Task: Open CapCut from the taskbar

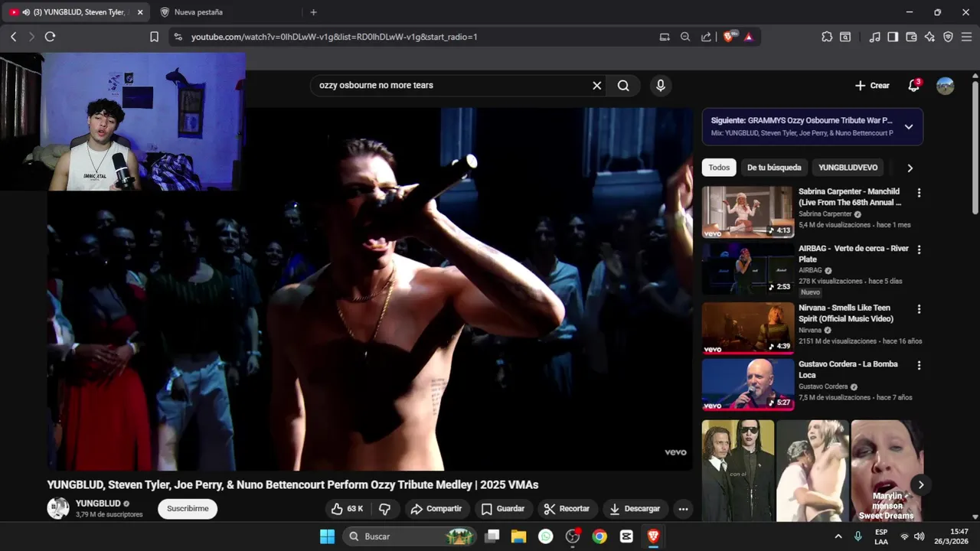Action: (626, 536)
